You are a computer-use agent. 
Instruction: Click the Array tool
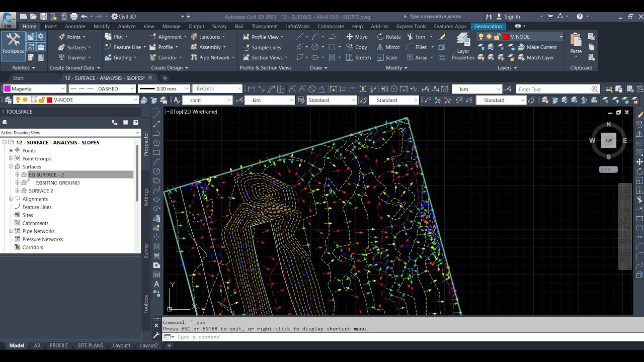(x=417, y=58)
